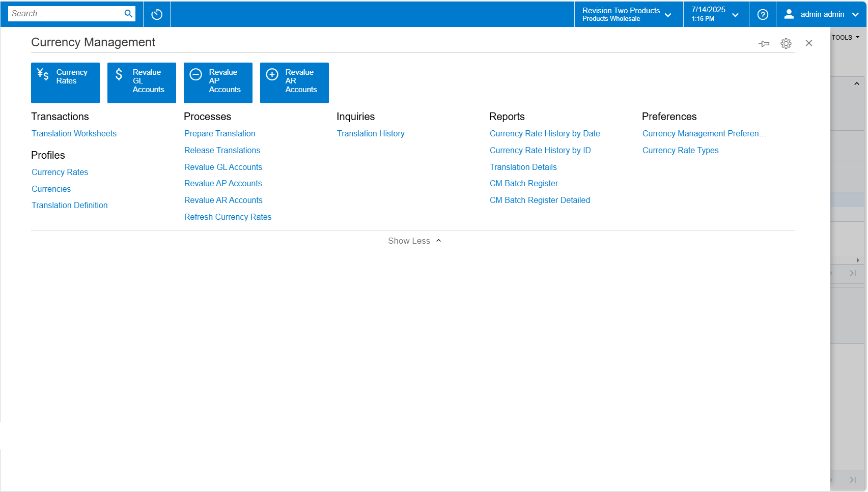Open Translation Definition
The image size is (868, 492).
pyautogui.click(x=70, y=205)
